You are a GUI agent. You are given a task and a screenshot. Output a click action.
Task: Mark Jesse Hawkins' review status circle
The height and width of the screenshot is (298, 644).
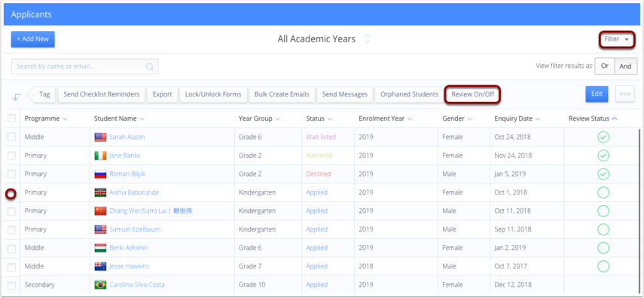point(603,266)
